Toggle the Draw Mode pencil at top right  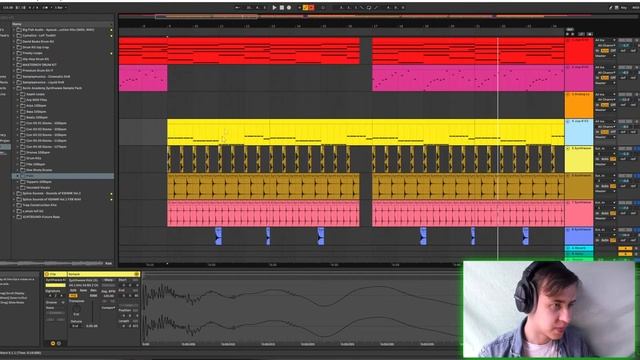(x=611, y=7)
